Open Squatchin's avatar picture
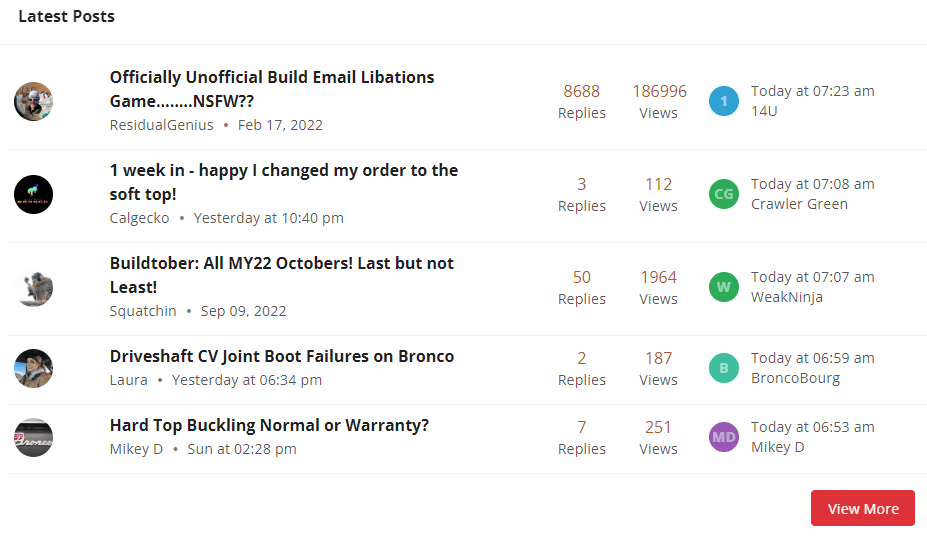This screenshot has height=538, width=927. pos(34,287)
